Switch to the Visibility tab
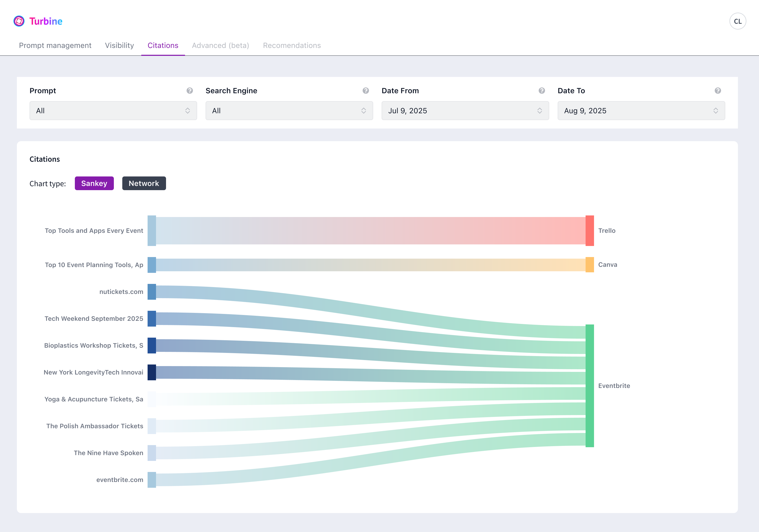This screenshot has height=532, width=759. 119,45
